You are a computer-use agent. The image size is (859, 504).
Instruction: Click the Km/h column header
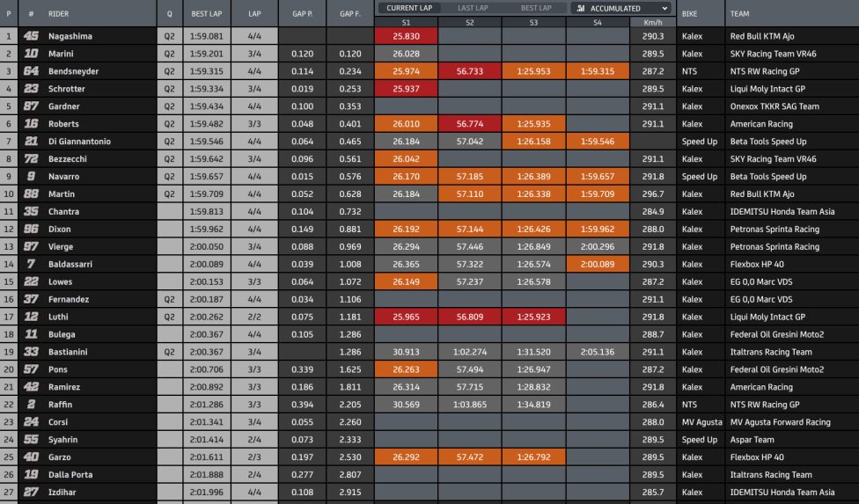pos(652,23)
